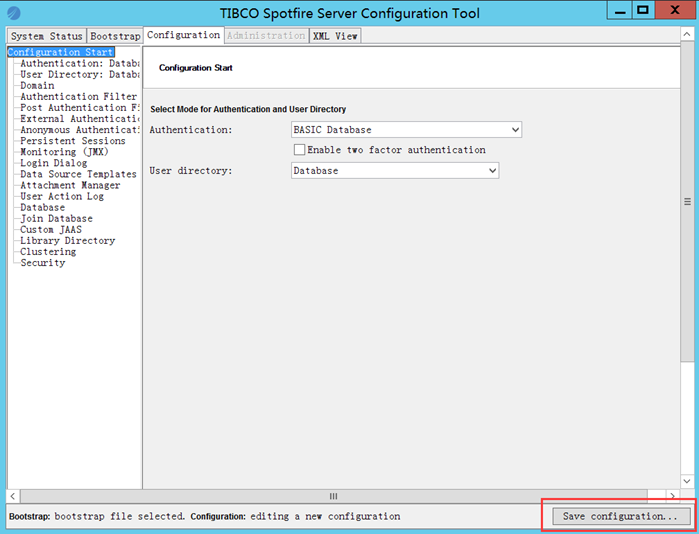This screenshot has height=534, width=699.
Task: Open Custom JAAS settings
Action: coord(51,230)
